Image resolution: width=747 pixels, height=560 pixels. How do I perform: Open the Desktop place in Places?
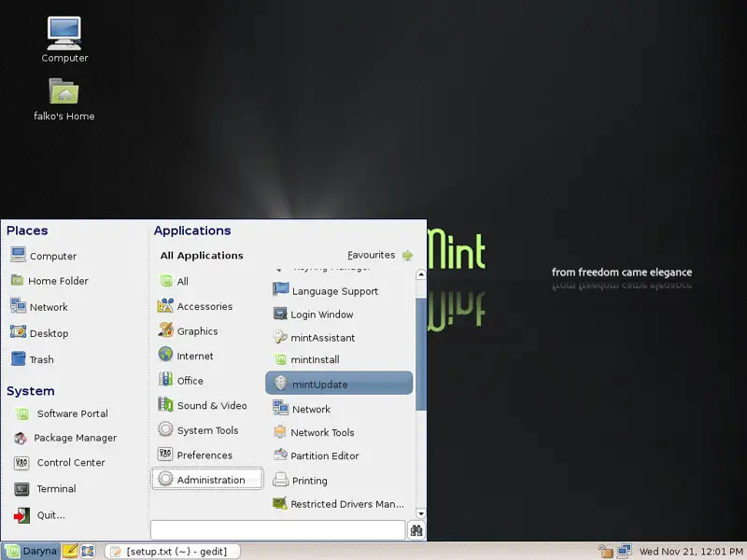tap(39, 333)
